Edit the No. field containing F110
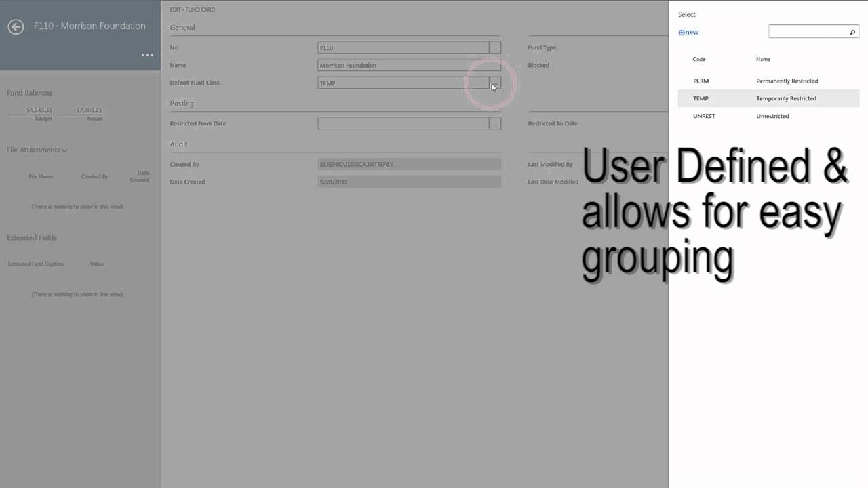868x488 pixels. coord(403,48)
